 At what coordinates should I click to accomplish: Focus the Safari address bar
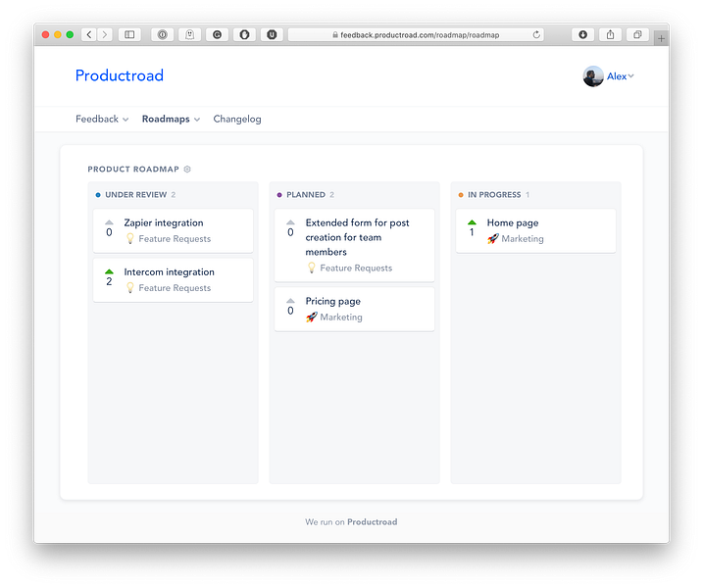click(x=416, y=34)
